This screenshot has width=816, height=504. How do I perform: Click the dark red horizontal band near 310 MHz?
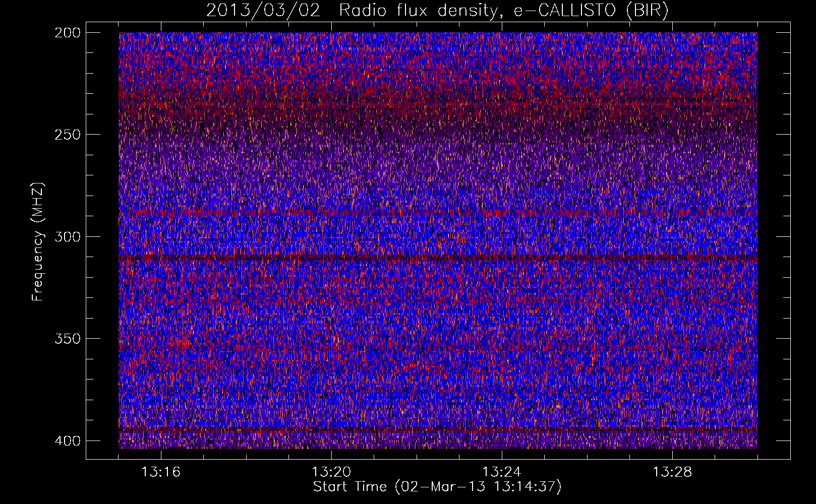pos(438,258)
